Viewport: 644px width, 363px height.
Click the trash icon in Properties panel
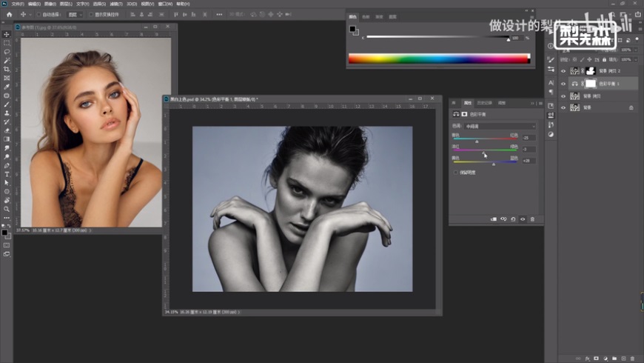tap(531, 219)
